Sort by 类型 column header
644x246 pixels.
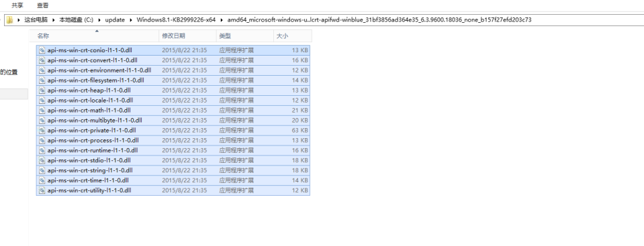tap(245, 36)
